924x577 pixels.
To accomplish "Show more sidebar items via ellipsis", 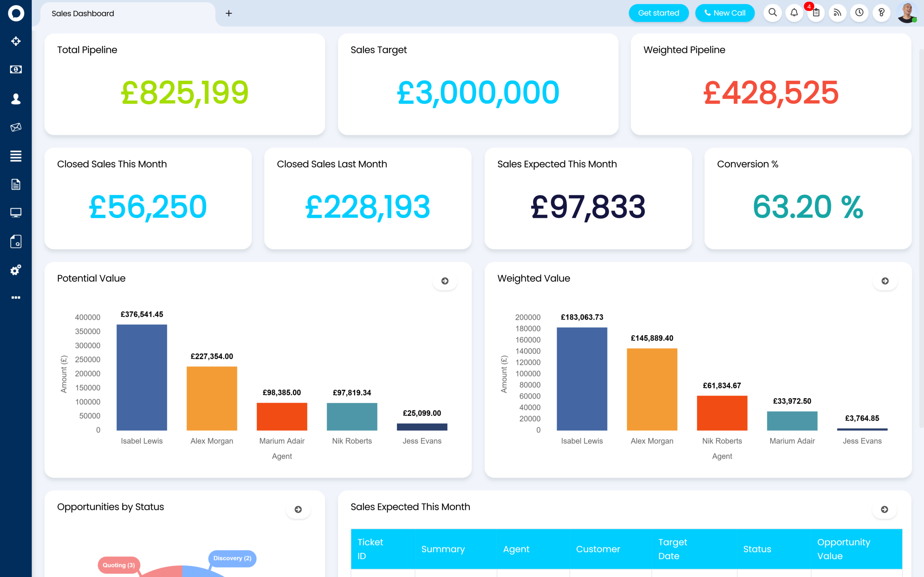I will (16, 297).
